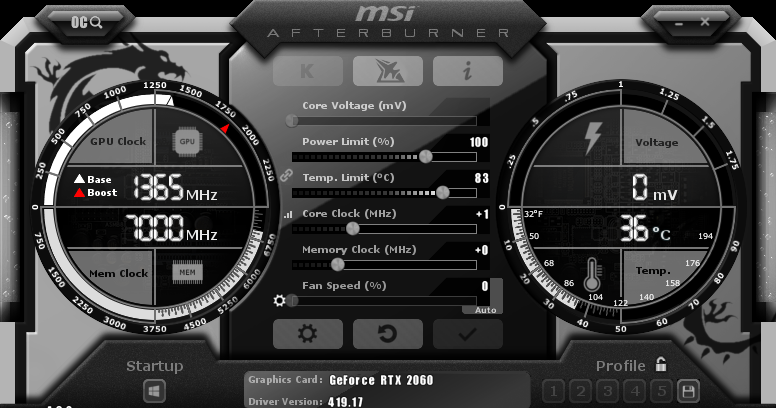776x408 pixels.
Task: Click the MEM chip icon
Action: click(187, 272)
